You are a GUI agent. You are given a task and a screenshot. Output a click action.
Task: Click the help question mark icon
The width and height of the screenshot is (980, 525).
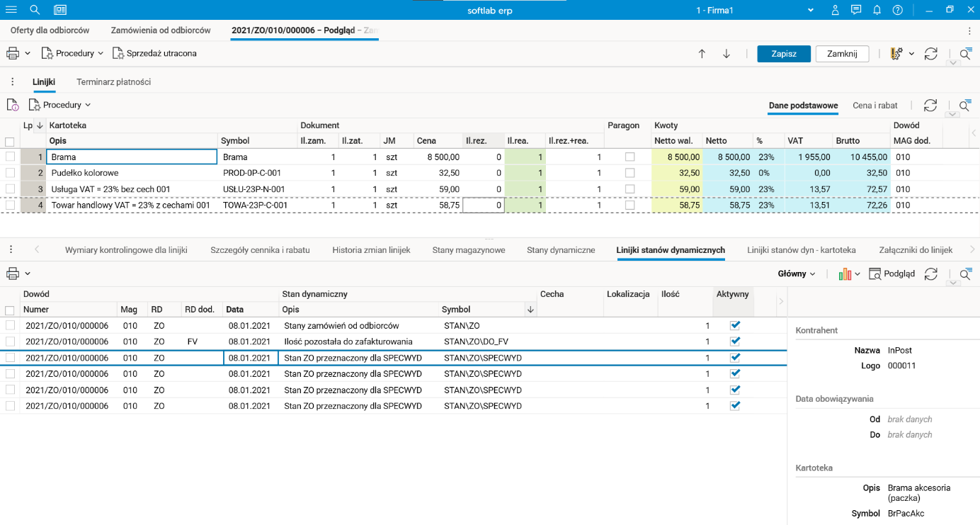point(897,10)
